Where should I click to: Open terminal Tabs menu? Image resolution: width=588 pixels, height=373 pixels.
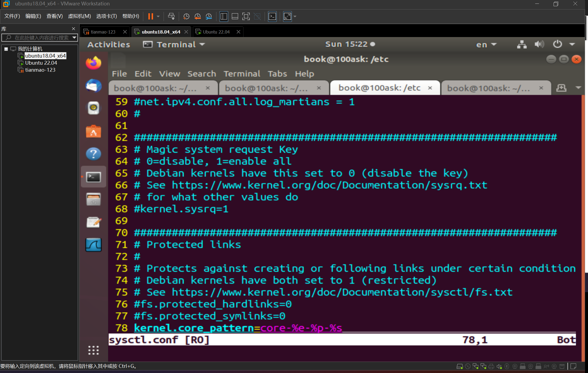277,74
